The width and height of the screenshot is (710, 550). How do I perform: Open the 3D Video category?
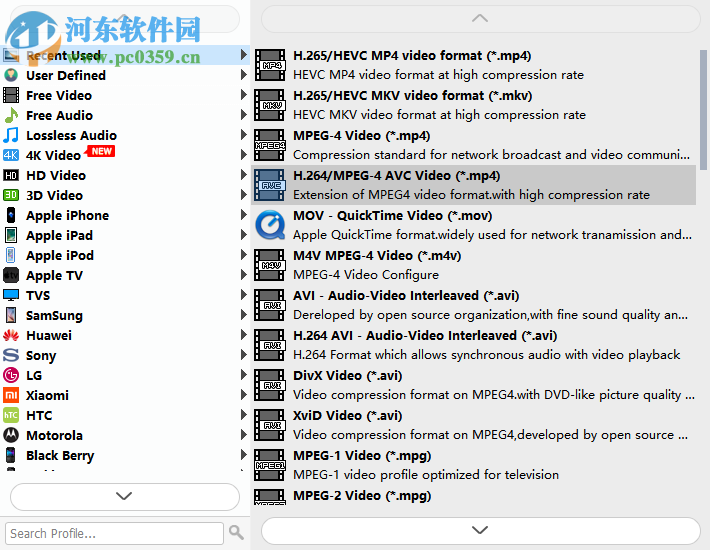tap(125, 195)
